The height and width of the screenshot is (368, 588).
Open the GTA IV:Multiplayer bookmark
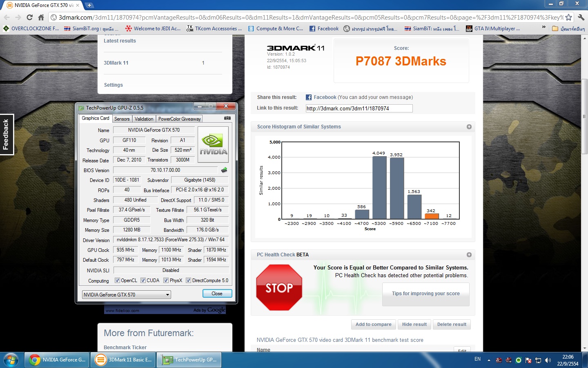pos(493,29)
